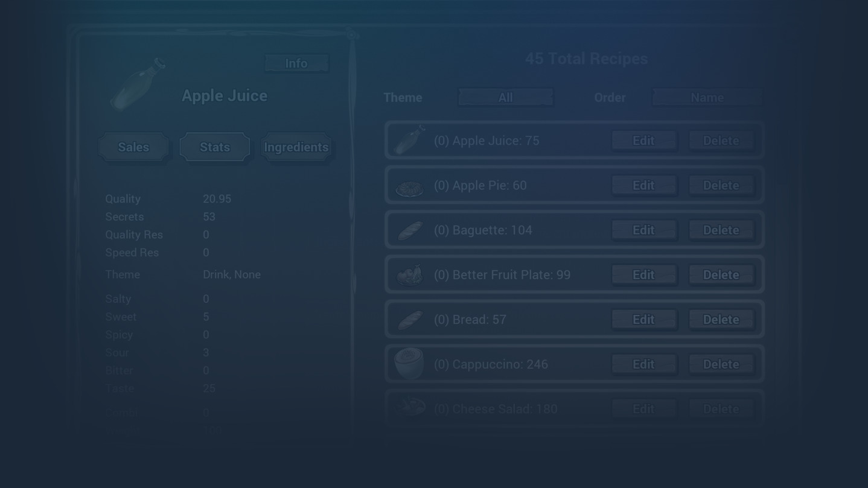Delete the Apple Pie recipe
Image resolution: width=868 pixels, height=488 pixels.
pos(721,185)
